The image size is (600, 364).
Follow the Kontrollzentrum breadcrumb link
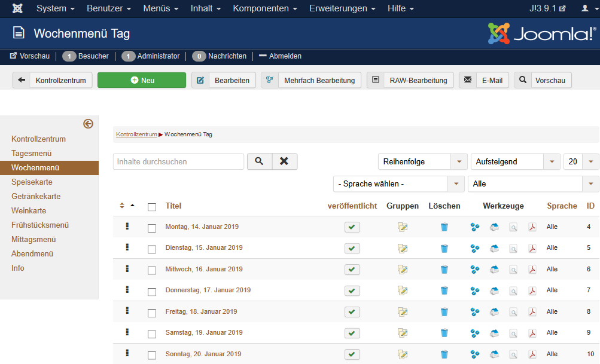(136, 134)
